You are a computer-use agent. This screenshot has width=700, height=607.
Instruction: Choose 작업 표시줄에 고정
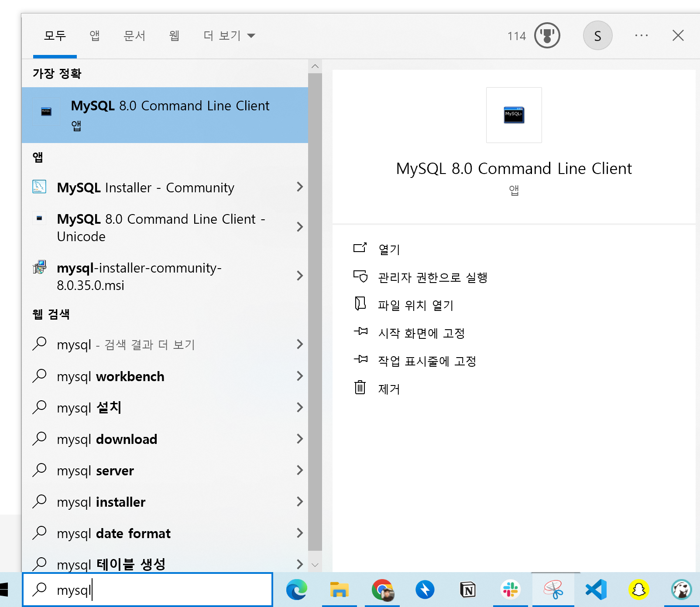point(427,361)
